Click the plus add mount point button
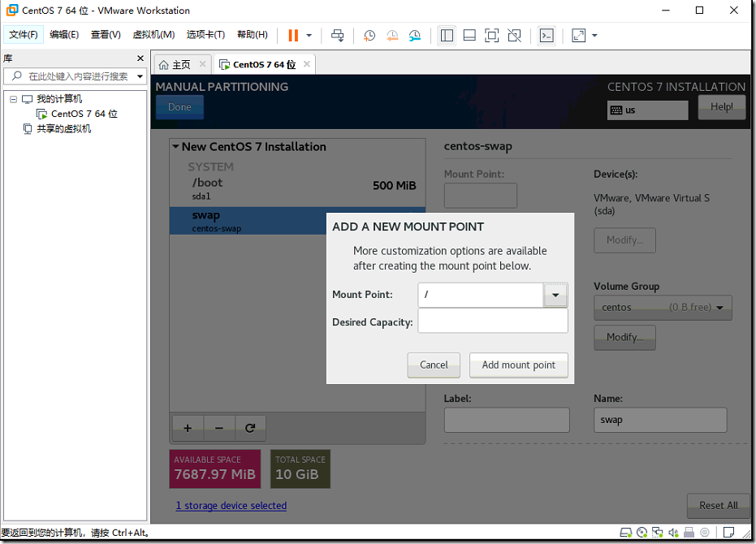Image resolution: width=756 pixels, height=544 pixels. tap(188, 428)
